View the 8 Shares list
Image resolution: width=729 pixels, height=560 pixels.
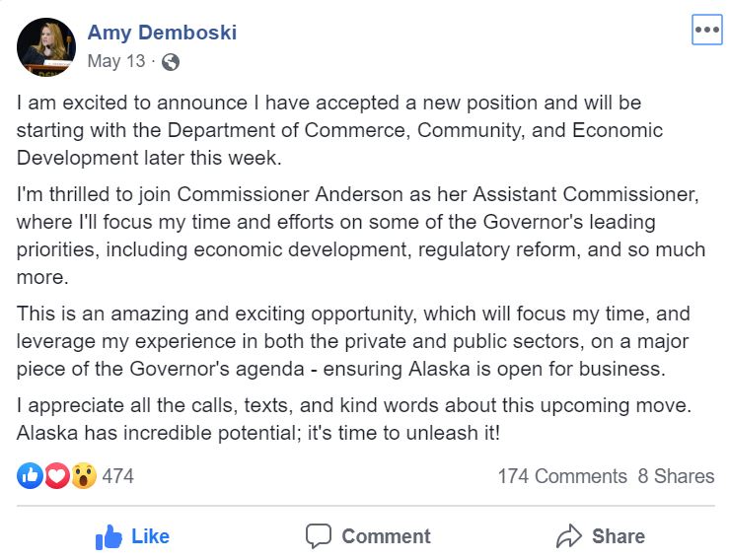pos(676,476)
